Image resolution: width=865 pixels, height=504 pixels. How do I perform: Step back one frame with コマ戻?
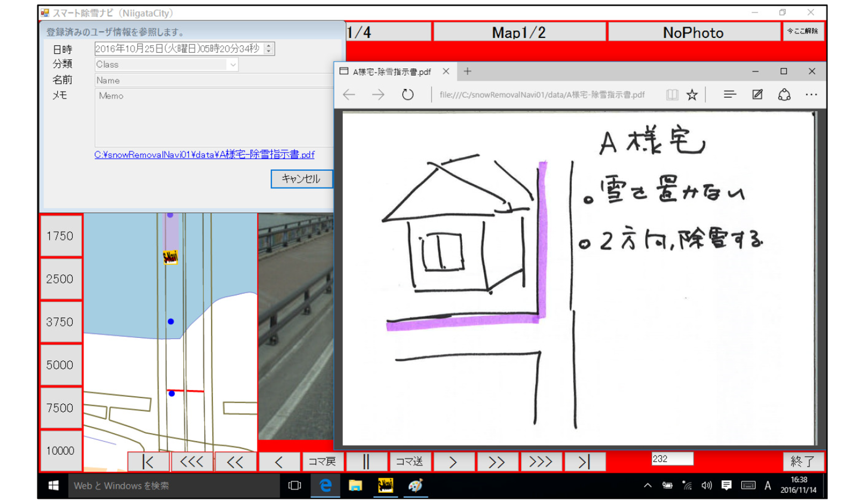coord(322,462)
